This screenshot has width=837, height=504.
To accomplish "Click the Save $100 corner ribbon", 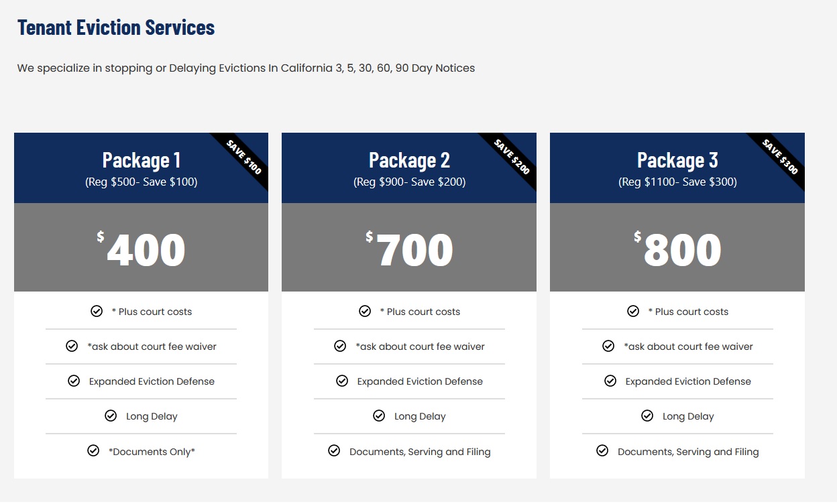I will pyautogui.click(x=244, y=157).
